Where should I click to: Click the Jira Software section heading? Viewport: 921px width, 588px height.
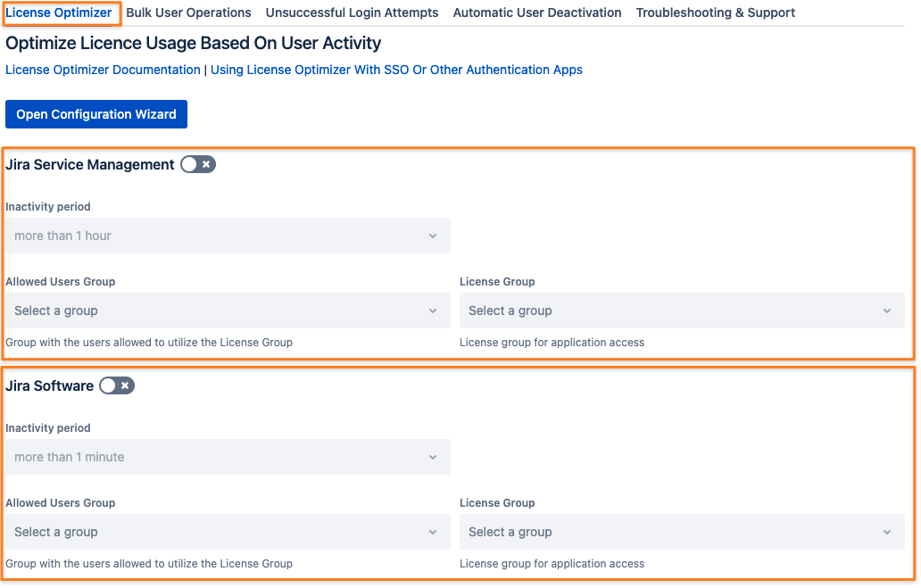50,385
